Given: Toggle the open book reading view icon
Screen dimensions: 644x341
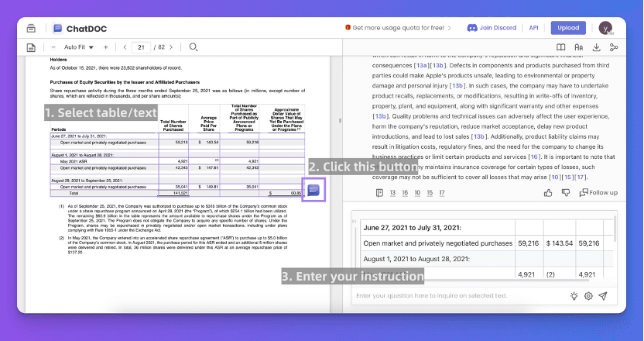Looking at the screenshot, I should coord(560,47).
